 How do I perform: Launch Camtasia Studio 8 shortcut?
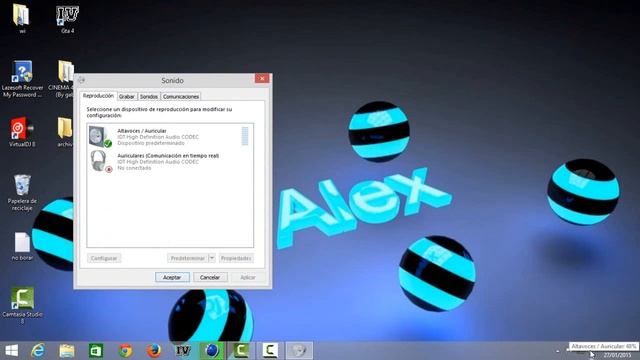pos(22,298)
